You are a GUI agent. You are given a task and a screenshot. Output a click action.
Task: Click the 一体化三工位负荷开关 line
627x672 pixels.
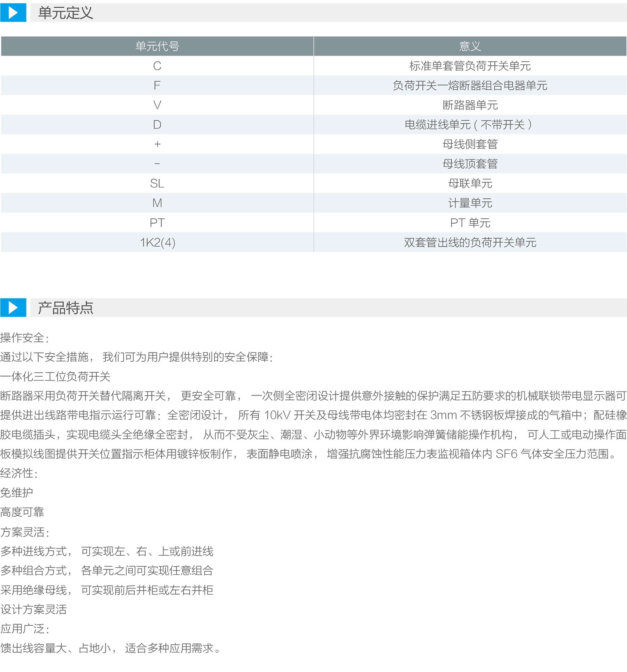point(55,376)
